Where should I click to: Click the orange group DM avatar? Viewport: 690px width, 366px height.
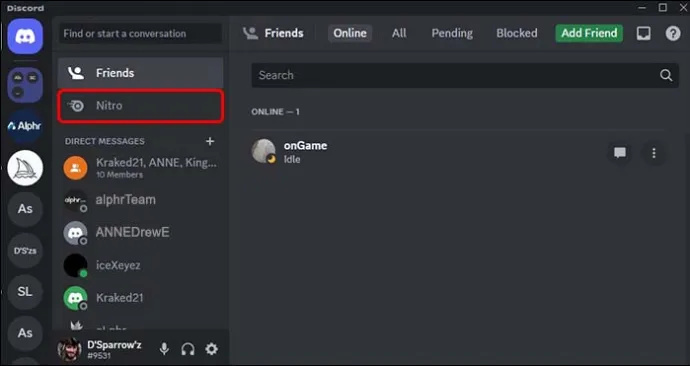coord(75,168)
